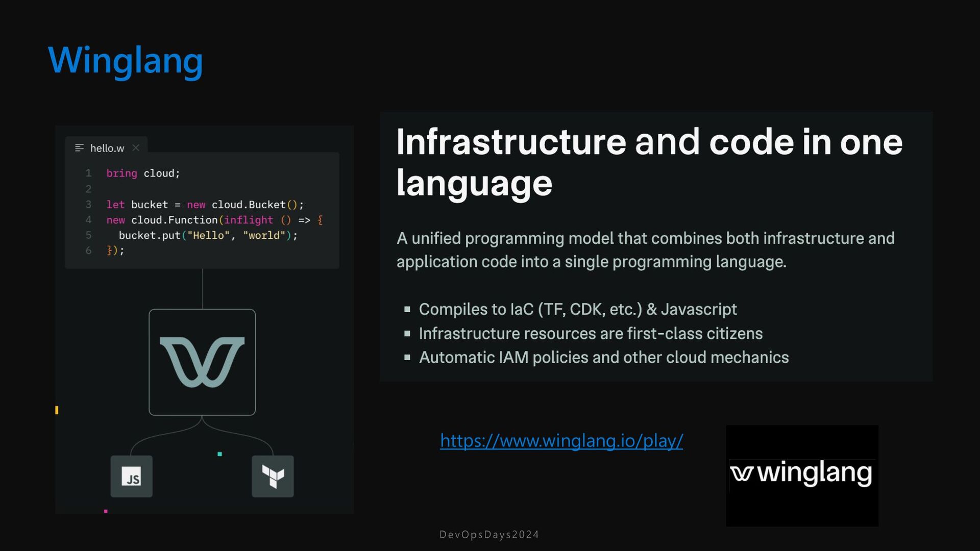Click bullet 'Infrastructure resources are first-class citizens'
This screenshot has width=980, height=551.
[591, 333]
